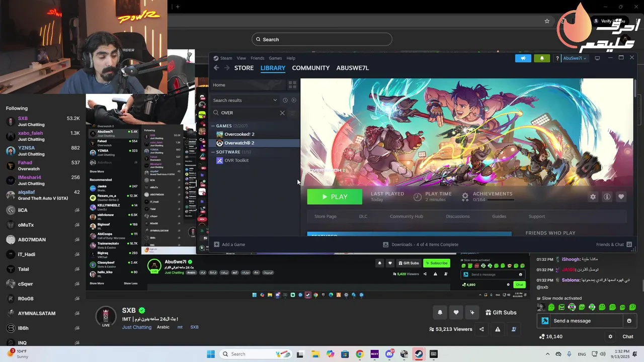The image size is (644, 362).
Task: Open AbuSwe7l account dropdown
Action: click(575, 58)
